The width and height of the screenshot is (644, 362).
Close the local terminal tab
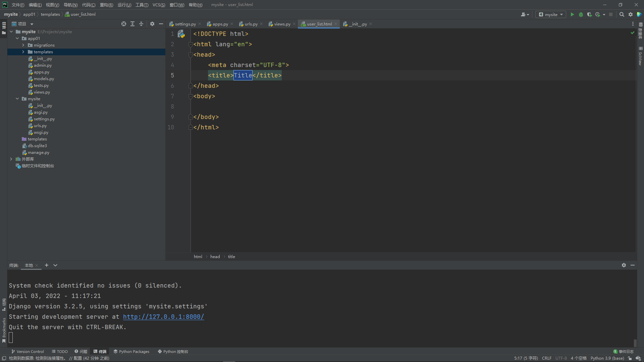pyautogui.click(x=37, y=265)
